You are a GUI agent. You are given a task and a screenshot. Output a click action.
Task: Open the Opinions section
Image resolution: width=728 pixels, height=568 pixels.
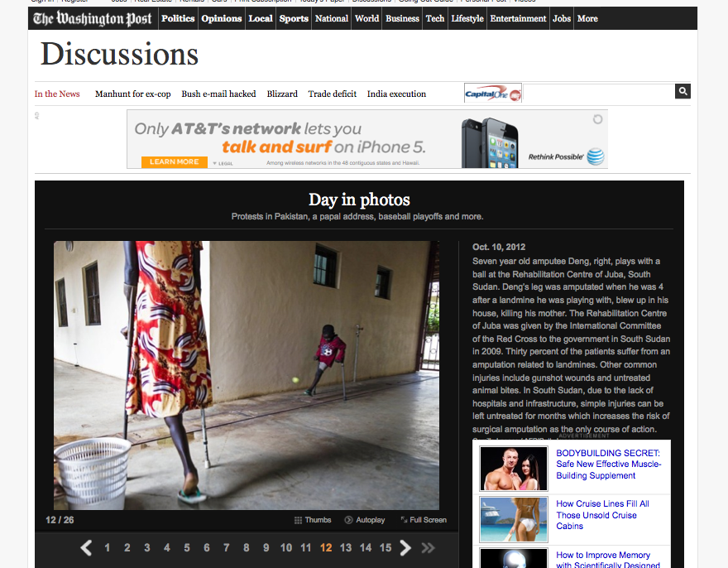(x=222, y=18)
